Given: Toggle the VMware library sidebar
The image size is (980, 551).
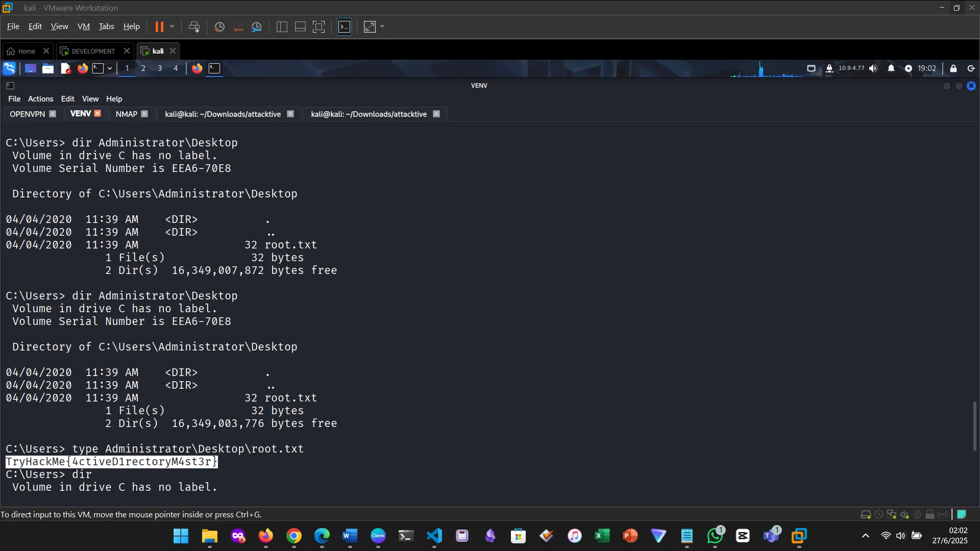Looking at the screenshot, I should click(281, 27).
